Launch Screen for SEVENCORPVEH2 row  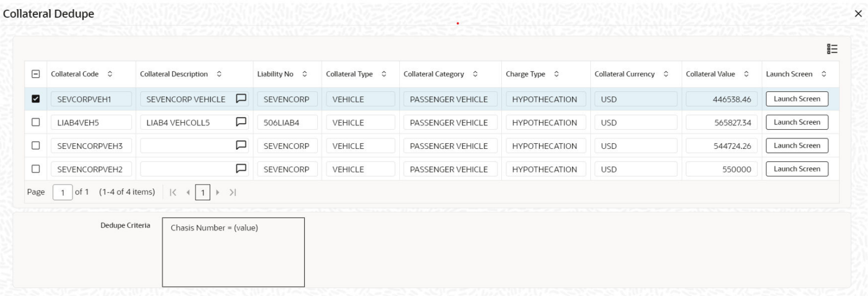[797, 169]
